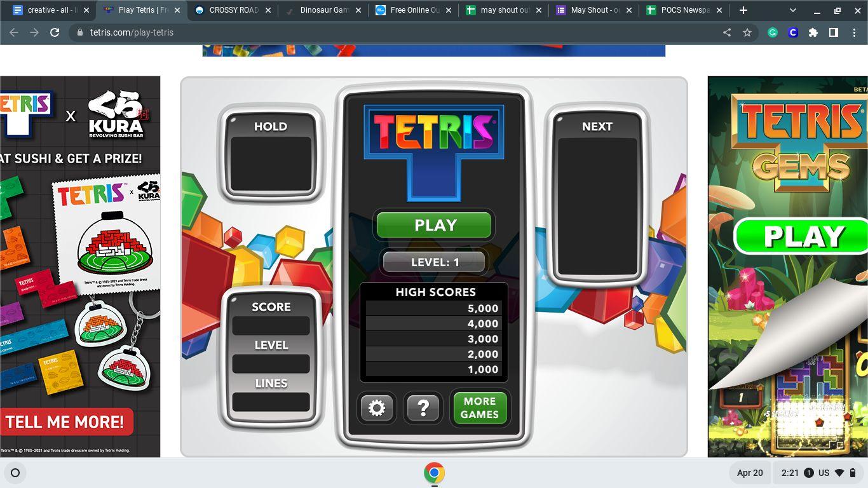Image resolution: width=868 pixels, height=488 pixels.
Task: Click the LINES label in the stats panel
Action: tap(271, 383)
